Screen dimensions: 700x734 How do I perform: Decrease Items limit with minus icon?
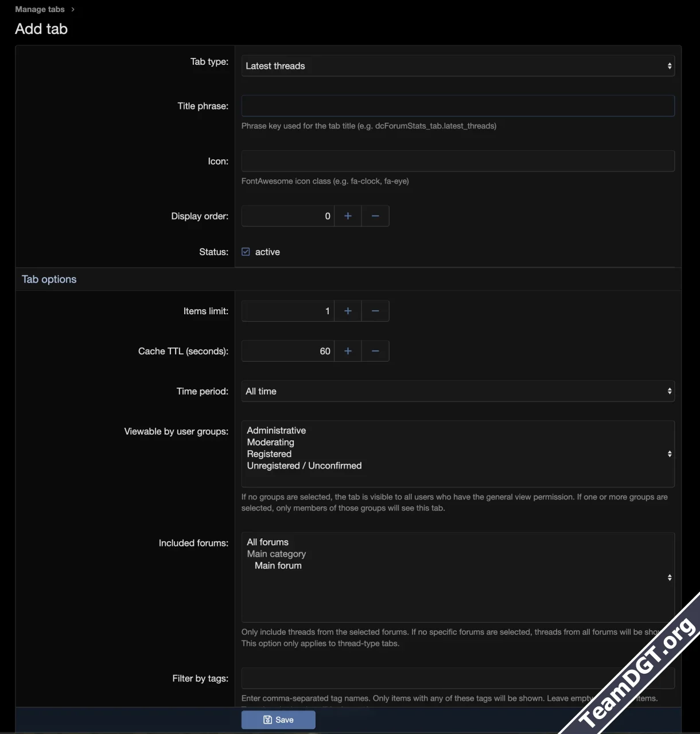pos(375,311)
